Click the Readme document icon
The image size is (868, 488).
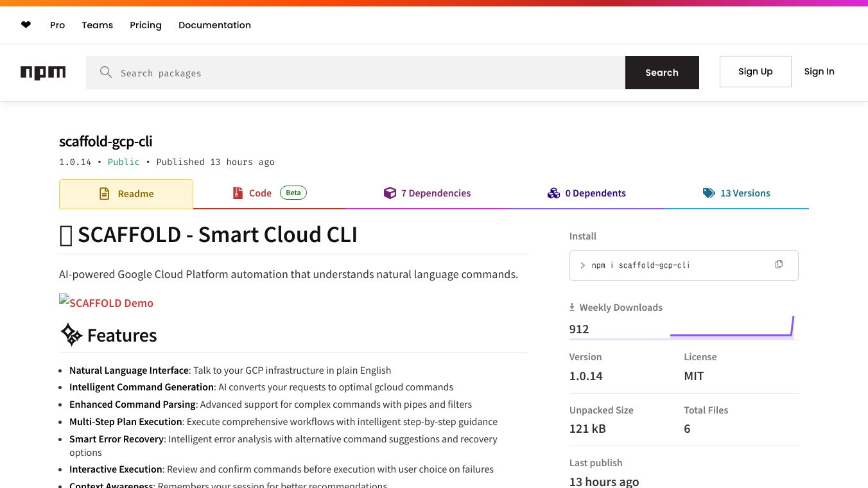(x=104, y=193)
